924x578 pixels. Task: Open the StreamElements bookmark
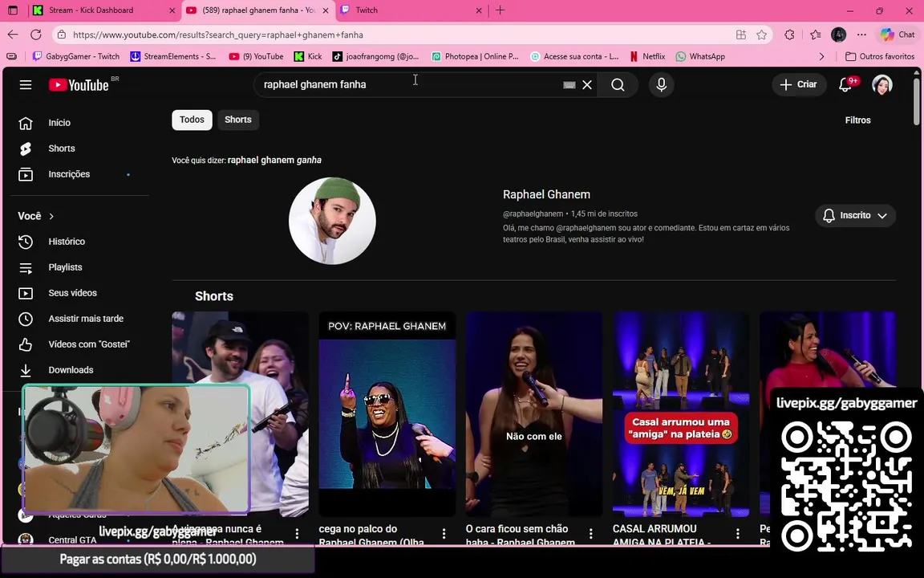coord(172,57)
